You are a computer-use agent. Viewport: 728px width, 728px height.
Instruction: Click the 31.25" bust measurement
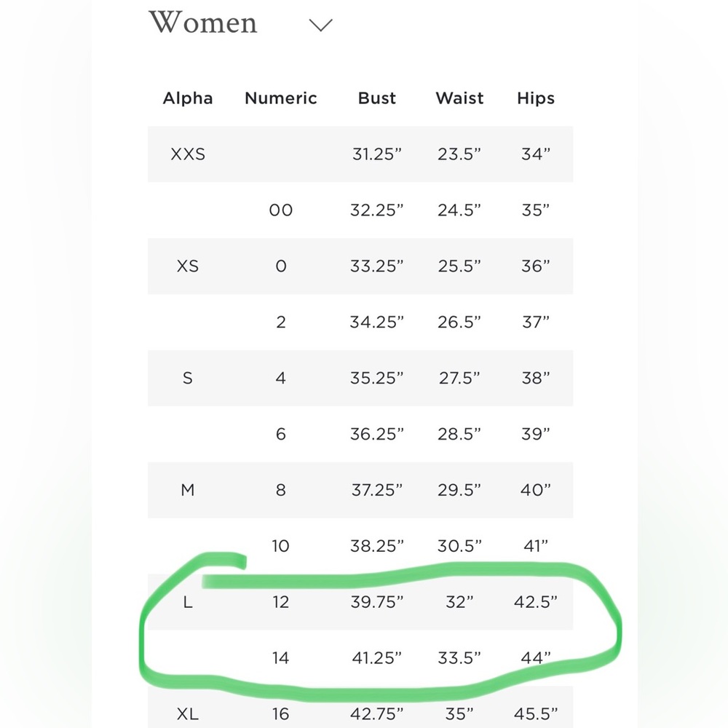[x=377, y=154]
